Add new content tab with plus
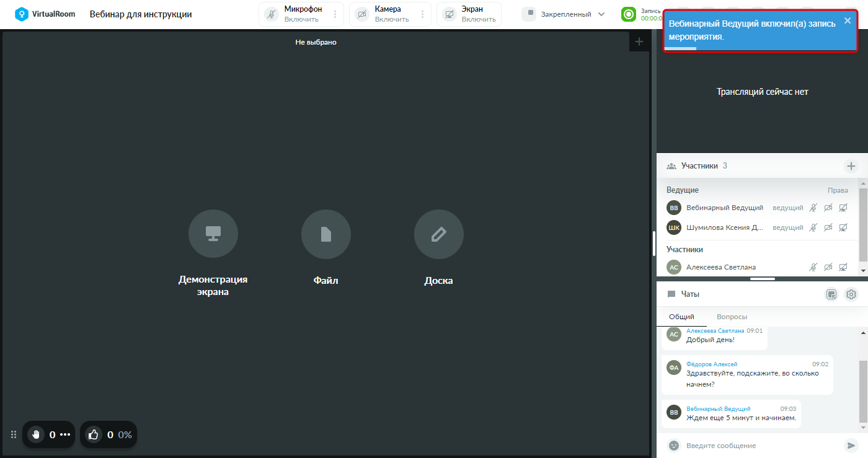The image size is (868, 458). pyautogui.click(x=639, y=42)
